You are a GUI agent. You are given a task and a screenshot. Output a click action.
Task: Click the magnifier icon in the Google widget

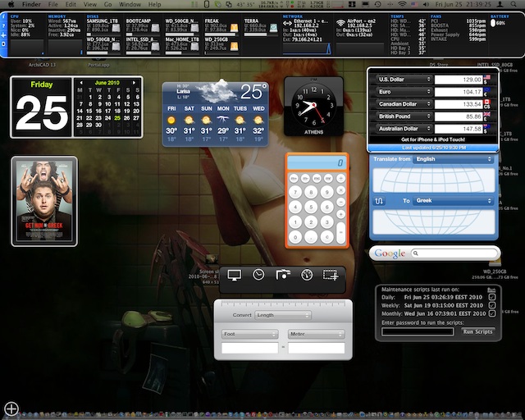(x=416, y=253)
